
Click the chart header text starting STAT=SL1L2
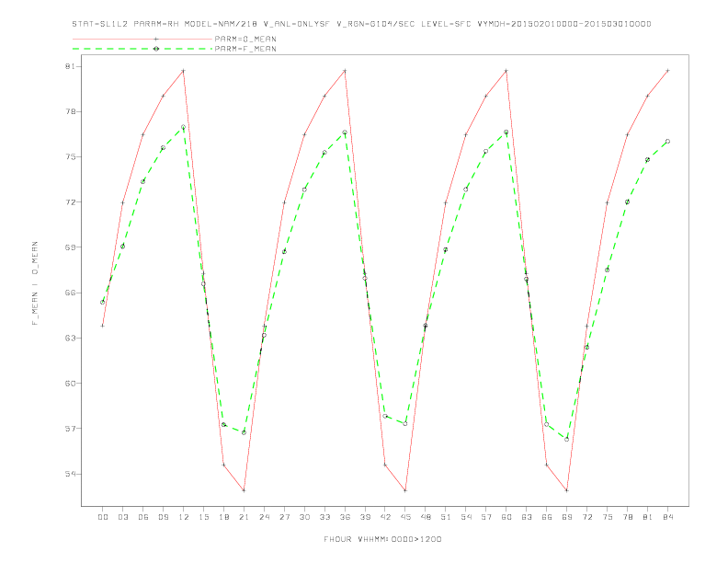tap(361, 24)
